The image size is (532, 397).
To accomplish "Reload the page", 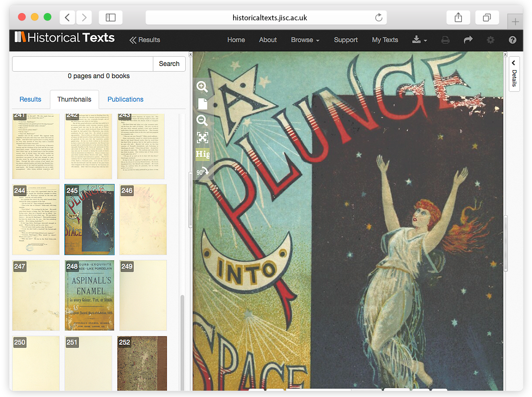I will (x=379, y=17).
